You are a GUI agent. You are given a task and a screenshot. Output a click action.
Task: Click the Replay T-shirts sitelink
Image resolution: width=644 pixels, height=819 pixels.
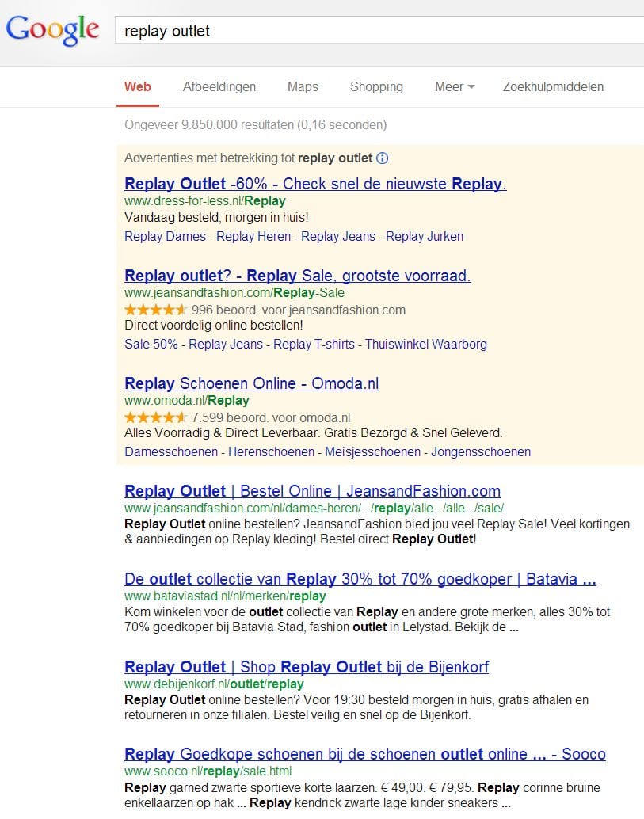point(314,345)
